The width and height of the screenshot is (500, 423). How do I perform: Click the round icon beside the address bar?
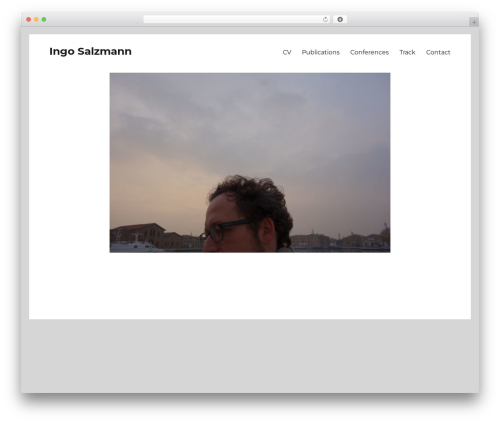point(340,19)
